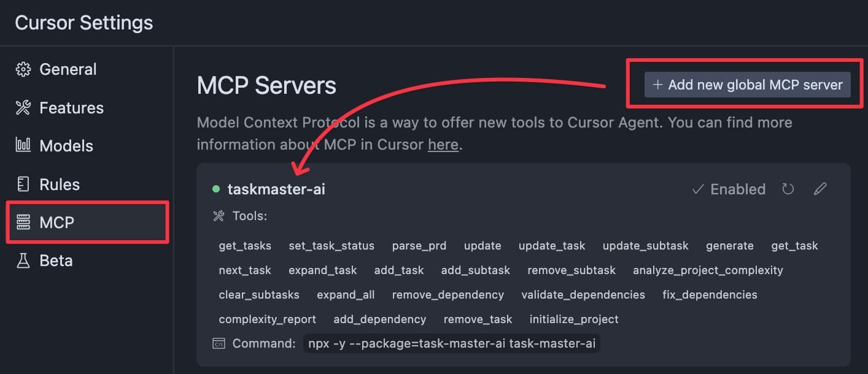Click the parse_prd tool
This screenshot has height=374, width=868.
point(419,246)
